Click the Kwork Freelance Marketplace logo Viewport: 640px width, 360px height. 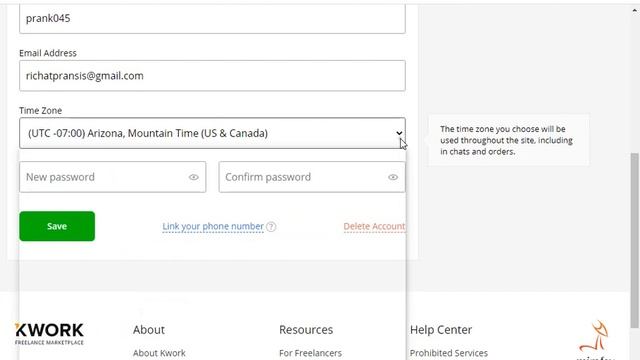coord(49,334)
